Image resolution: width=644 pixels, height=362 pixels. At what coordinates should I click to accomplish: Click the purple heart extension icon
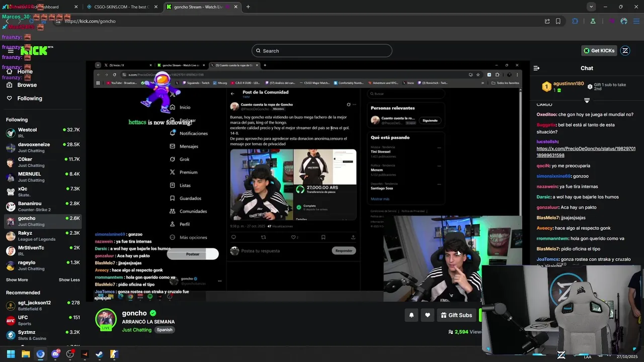pos(612,21)
